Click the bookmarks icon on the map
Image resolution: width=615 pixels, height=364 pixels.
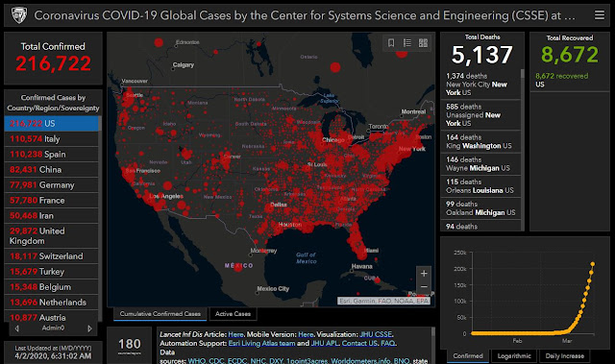[391, 42]
